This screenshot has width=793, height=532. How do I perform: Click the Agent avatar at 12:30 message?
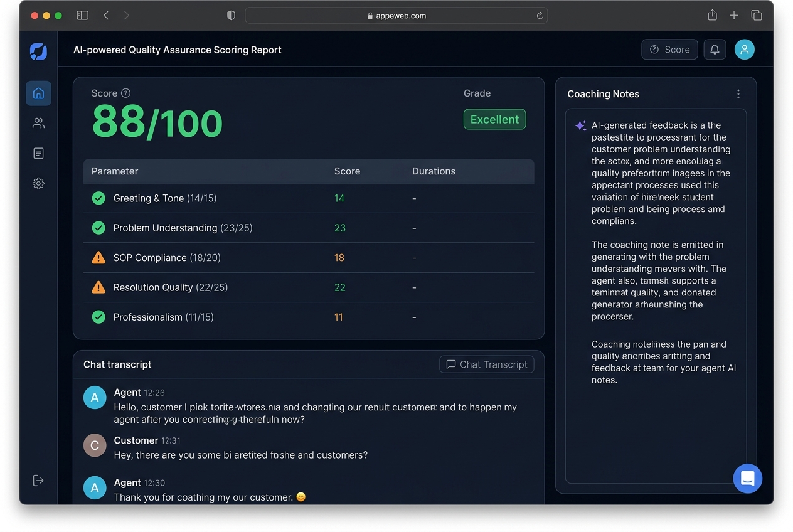tap(95, 487)
